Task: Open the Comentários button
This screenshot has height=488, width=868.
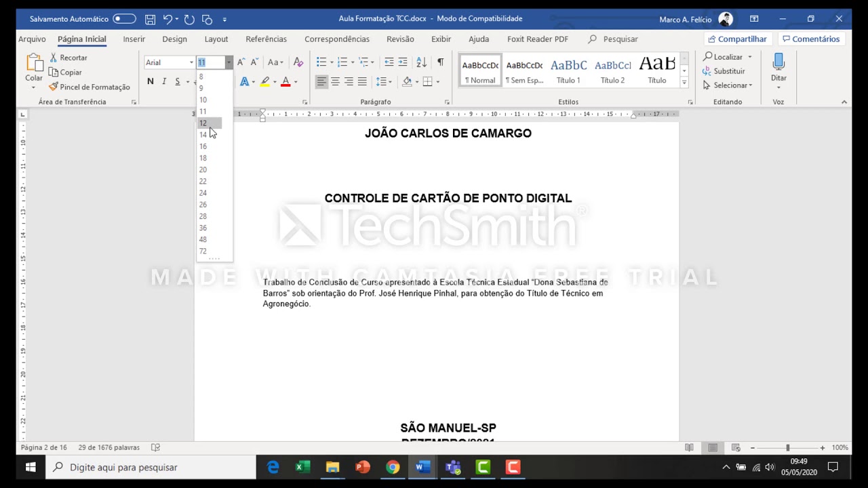Action: (811, 39)
